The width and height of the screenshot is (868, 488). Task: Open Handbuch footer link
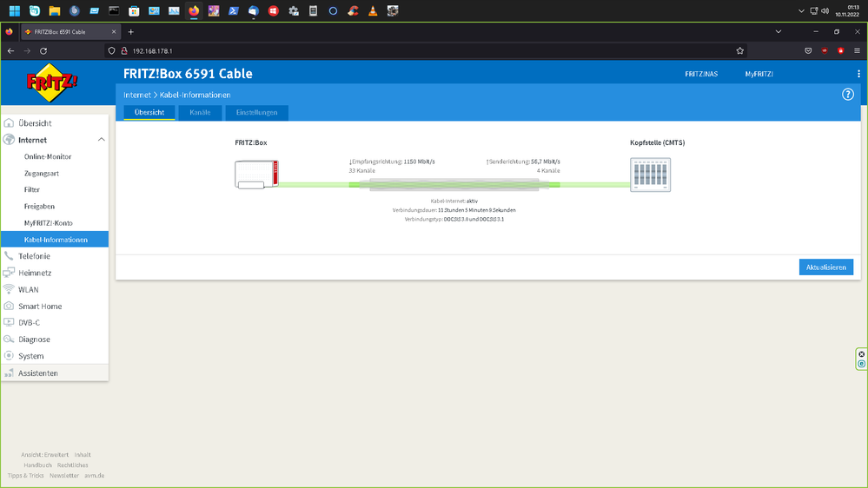coord(37,465)
